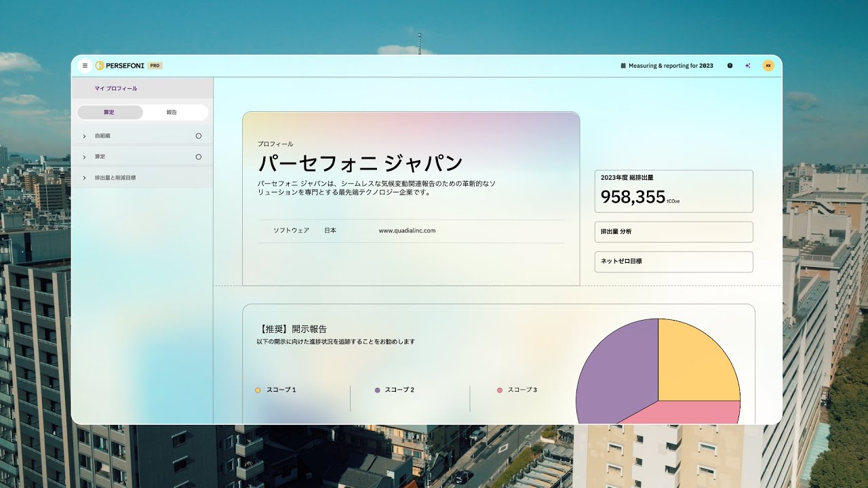Click the 自組織 sidebar label
Image resolution: width=868 pixels, height=488 pixels.
coord(102,136)
